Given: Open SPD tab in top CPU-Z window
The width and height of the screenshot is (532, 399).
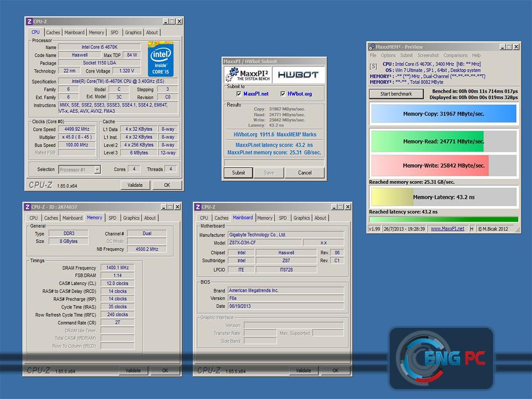Looking at the screenshot, I should (x=114, y=33).
